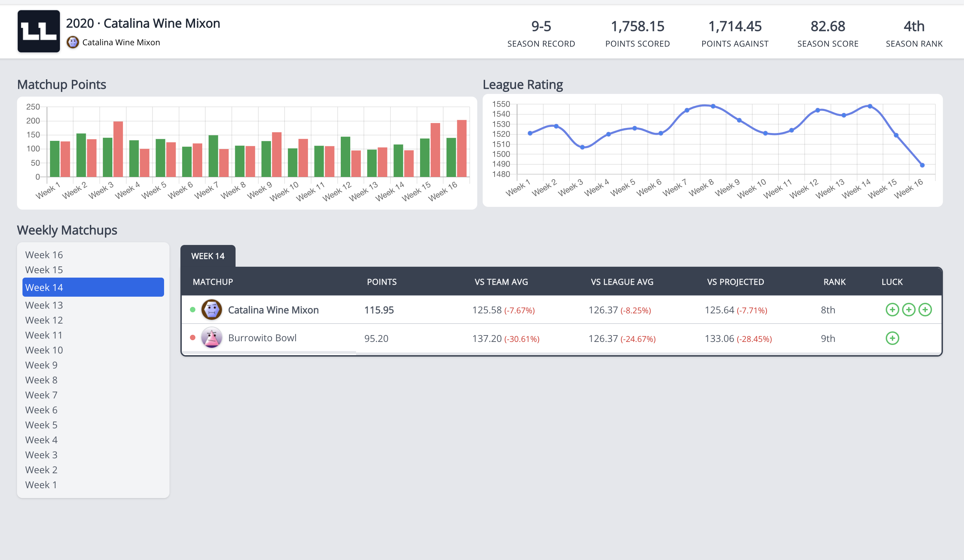The height and width of the screenshot is (560, 964).
Task: Click the 95.20 points cell
Action: 376,338
